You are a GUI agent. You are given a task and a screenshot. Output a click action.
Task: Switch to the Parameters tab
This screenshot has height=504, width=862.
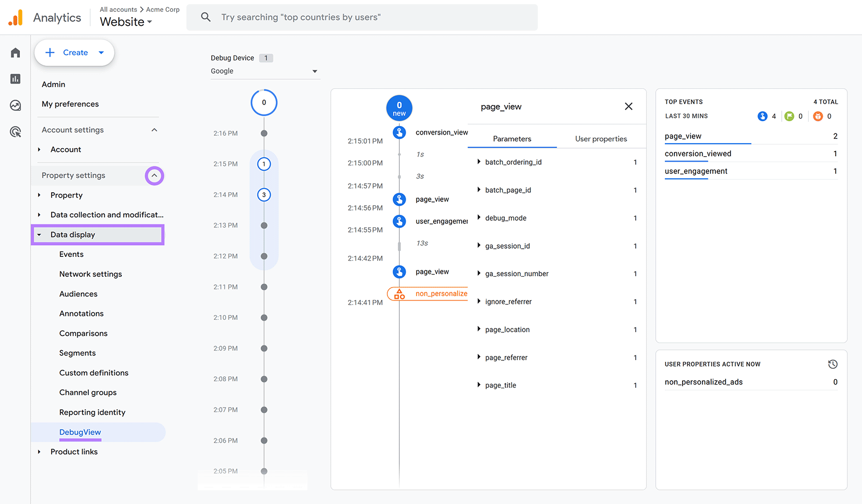(512, 139)
